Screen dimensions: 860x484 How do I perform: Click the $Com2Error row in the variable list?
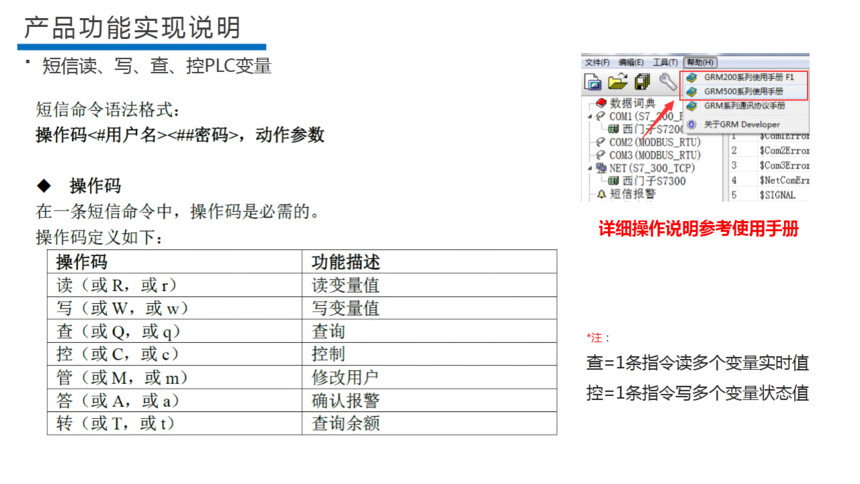769,150
